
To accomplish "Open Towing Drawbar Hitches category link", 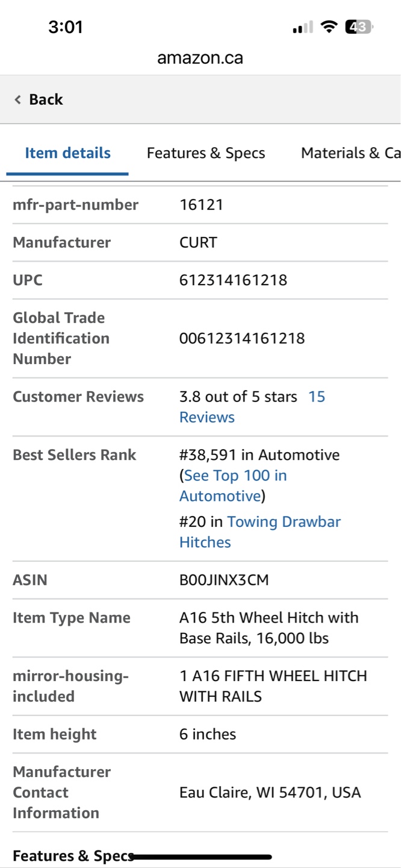I will point(260,532).
